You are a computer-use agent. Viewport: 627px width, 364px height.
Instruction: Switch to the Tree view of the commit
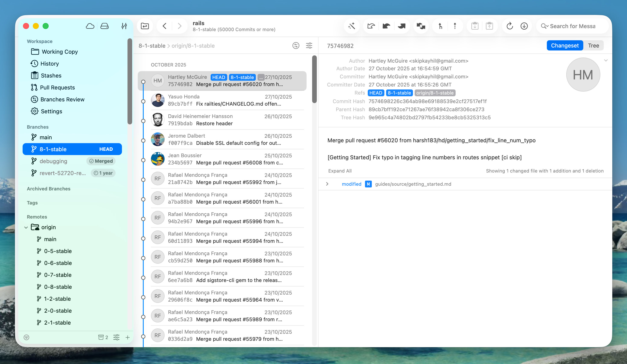pyautogui.click(x=594, y=45)
